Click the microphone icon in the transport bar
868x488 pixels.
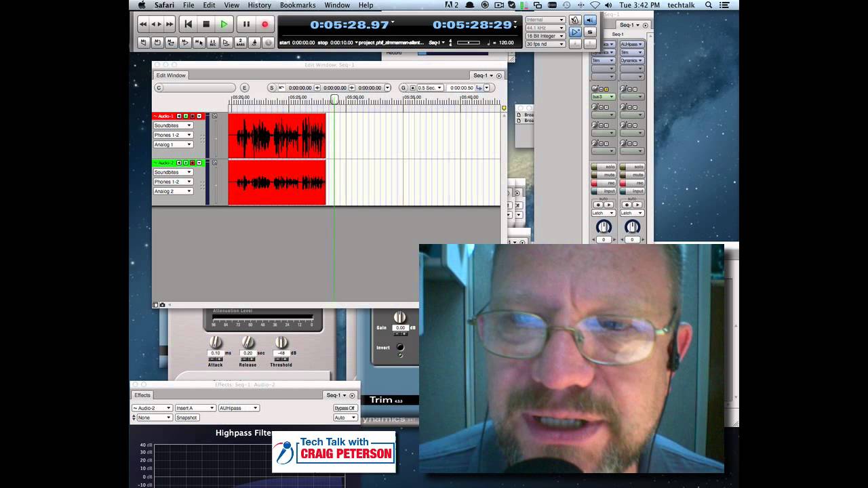tap(254, 42)
